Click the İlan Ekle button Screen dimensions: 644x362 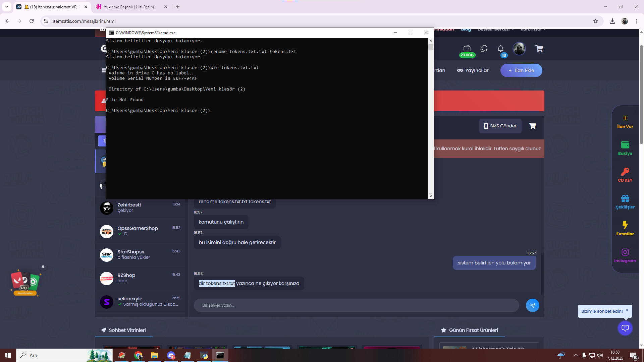[x=521, y=70]
